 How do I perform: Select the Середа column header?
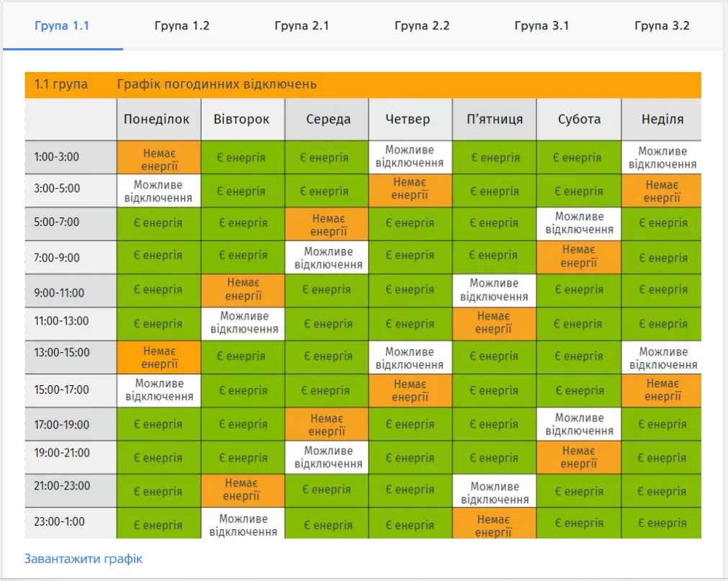pos(327,120)
